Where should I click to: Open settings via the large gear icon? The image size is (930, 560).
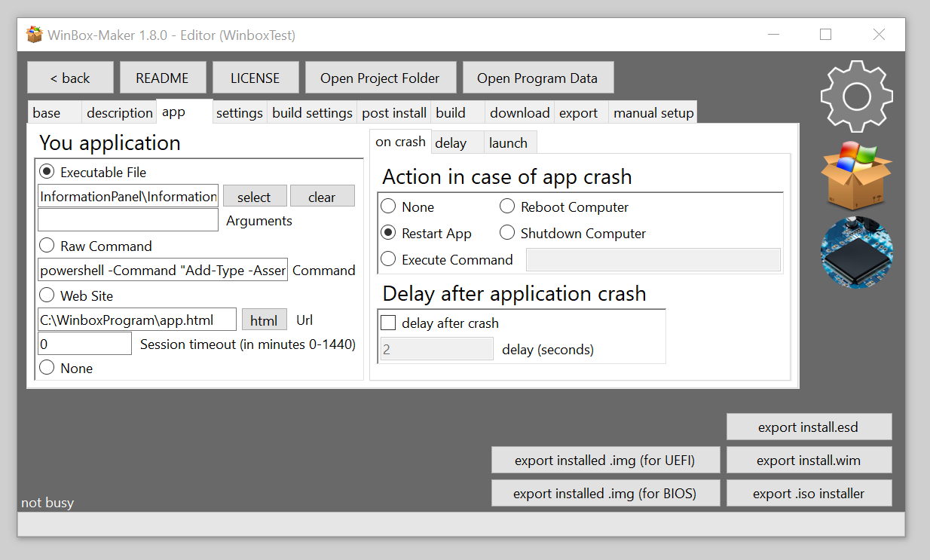[x=856, y=96]
